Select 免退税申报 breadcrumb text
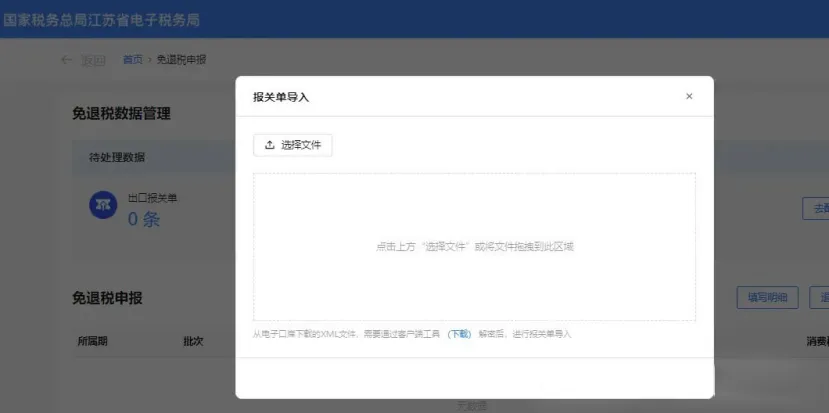 (x=181, y=60)
